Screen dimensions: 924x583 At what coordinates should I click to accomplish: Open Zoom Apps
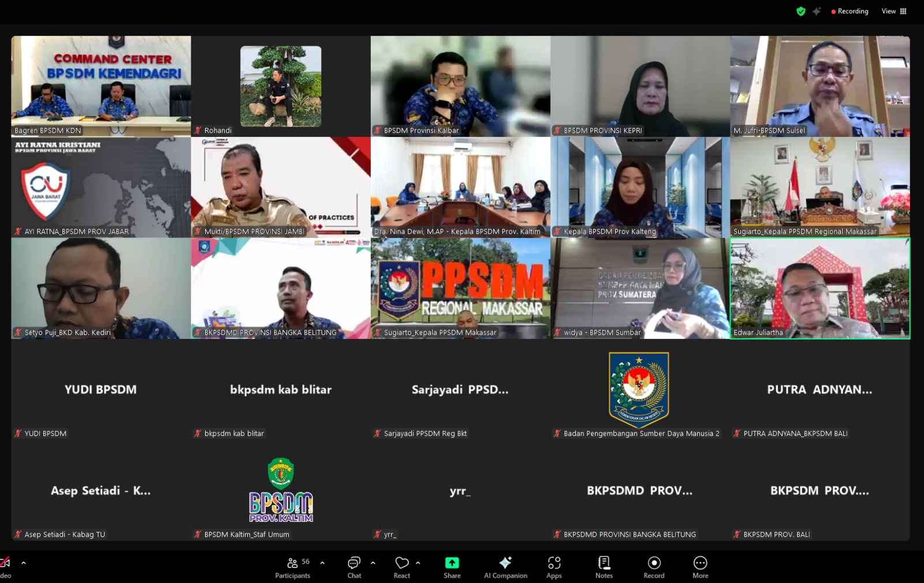[554, 567]
